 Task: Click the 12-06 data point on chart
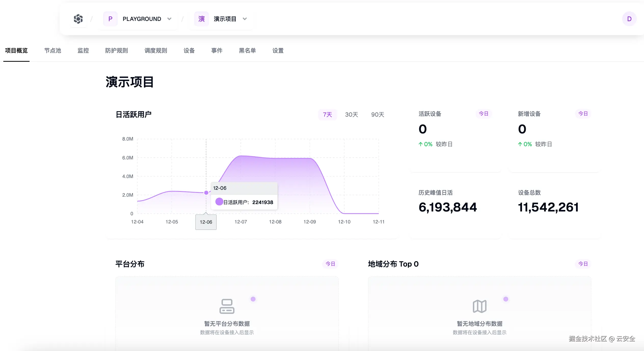click(x=206, y=193)
